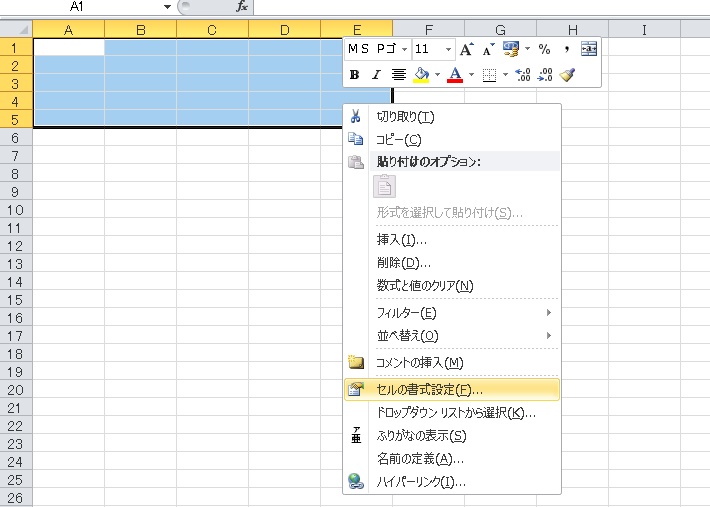Viewport: 710px width, 507px height.
Task: Open the font size dropdown
Action: 447,49
